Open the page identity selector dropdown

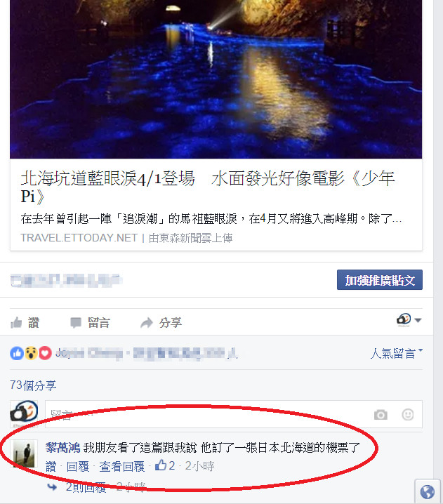click(x=409, y=320)
